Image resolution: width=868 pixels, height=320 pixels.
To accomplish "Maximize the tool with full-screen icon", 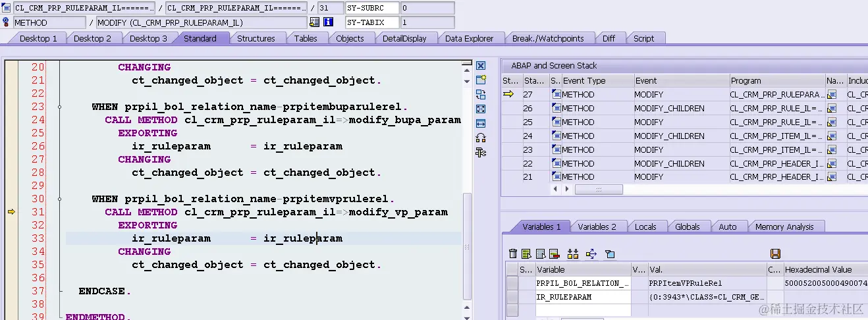I will pos(481,109).
